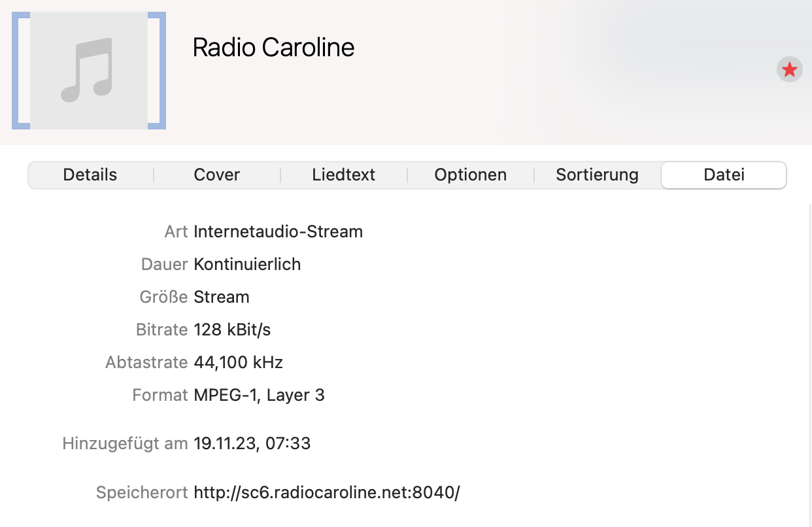Open the Cover tab
Viewport: 812px width, 527px height.
click(217, 175)
